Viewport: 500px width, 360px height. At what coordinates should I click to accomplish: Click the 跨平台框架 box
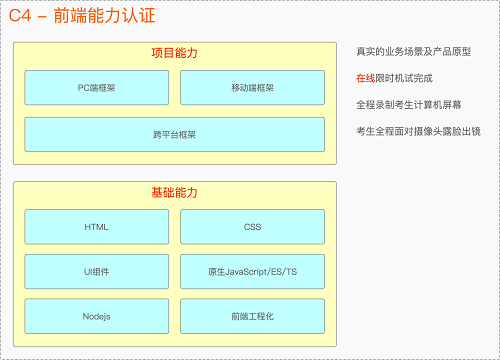[x=175, y=134]
